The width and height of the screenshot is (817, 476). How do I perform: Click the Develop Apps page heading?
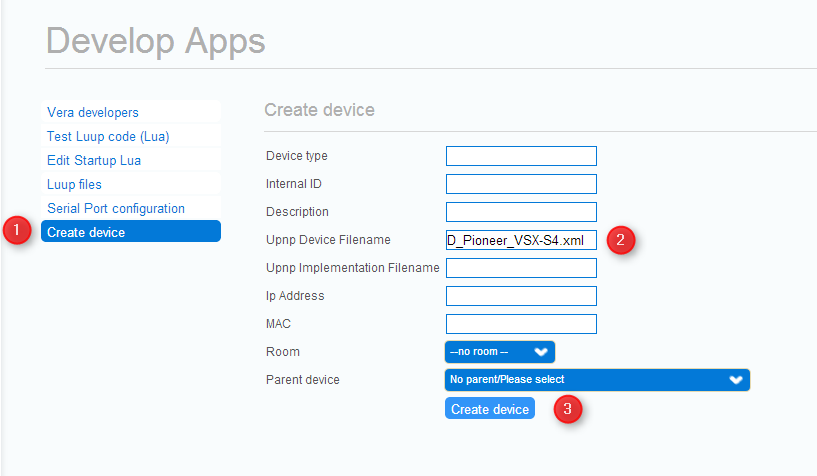pyautogui.click(x=156, y=41)
